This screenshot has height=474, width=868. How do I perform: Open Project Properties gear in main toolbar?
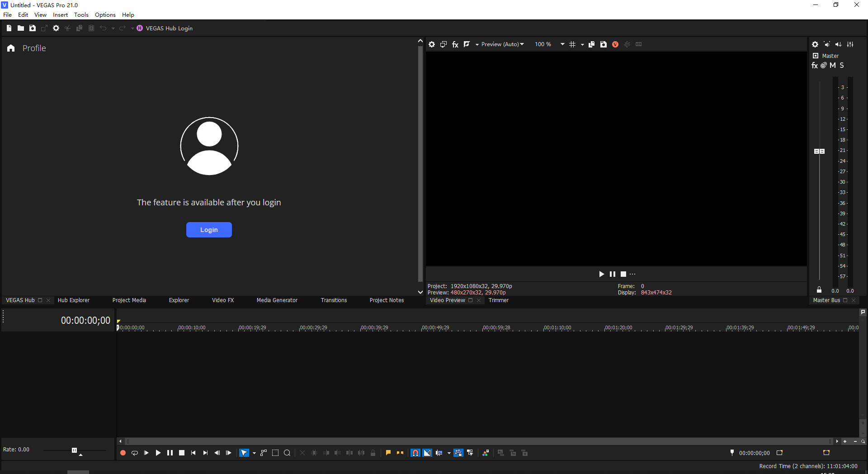pos(56,28)
